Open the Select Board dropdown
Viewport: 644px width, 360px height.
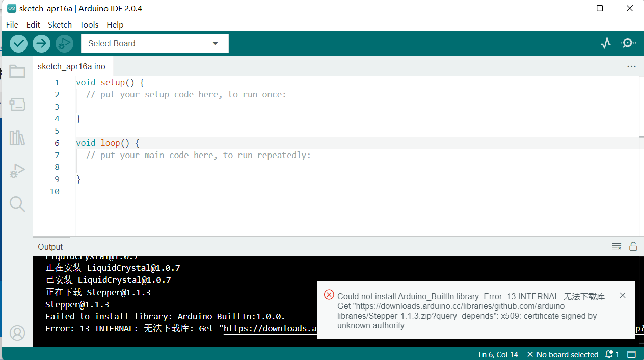154,43
